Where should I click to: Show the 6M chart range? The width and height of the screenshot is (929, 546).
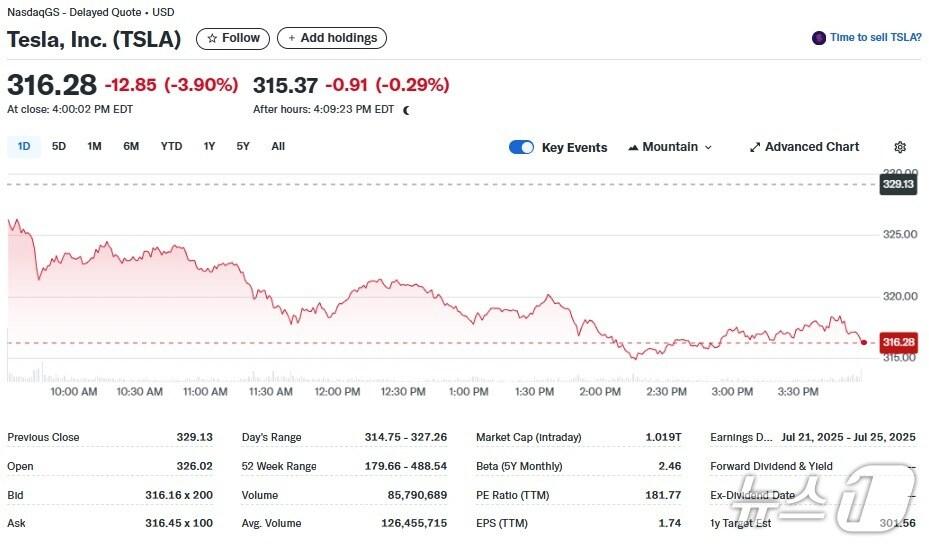pyautogui.click(x=131, y=146)
